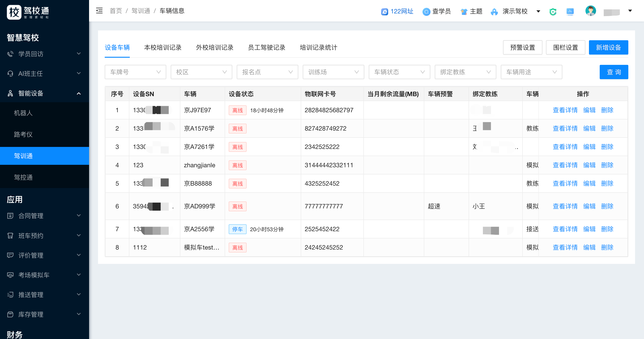Delete the 京A7261学 vehicle row
The height and width of the screenshot is (339, 644).
click(x=607, y=147)
